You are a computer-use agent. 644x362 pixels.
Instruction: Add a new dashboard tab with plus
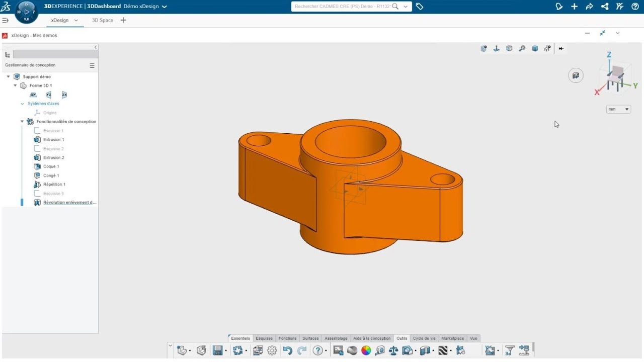(123, 20)
